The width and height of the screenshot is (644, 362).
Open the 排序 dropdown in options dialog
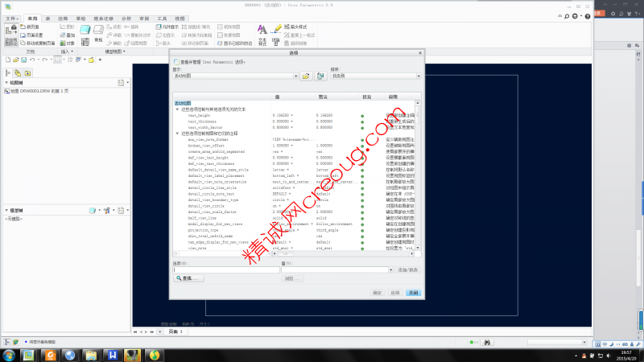click(x=418, y=76)
